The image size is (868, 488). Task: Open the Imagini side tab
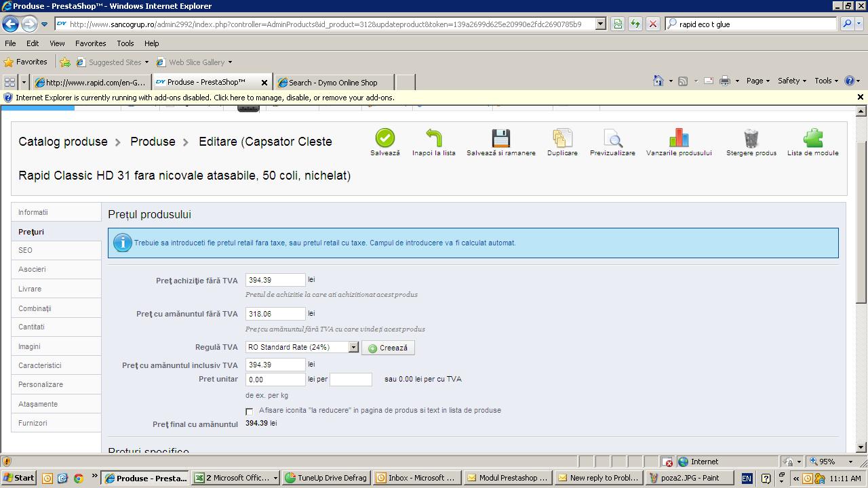click(56, 346)
